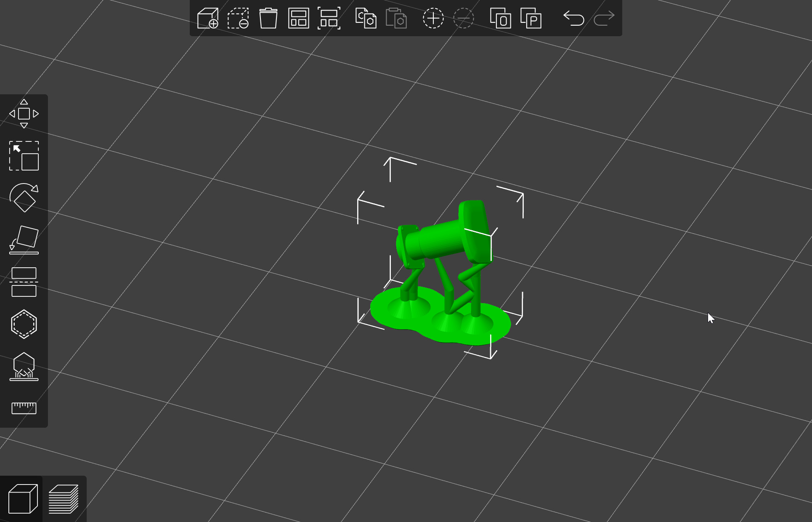Click the Add object icon
Viewport: 812px width, 522px height.
208,19
